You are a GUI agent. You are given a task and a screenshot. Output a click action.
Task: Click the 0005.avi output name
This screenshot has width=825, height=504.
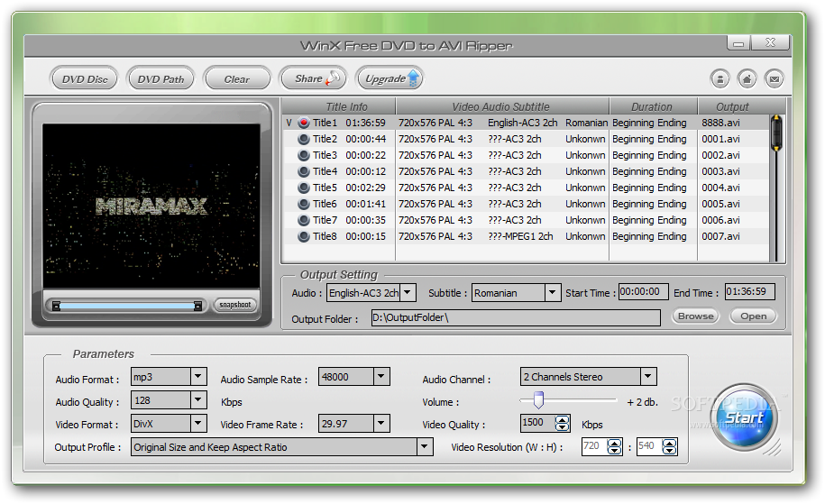[720, 204]
